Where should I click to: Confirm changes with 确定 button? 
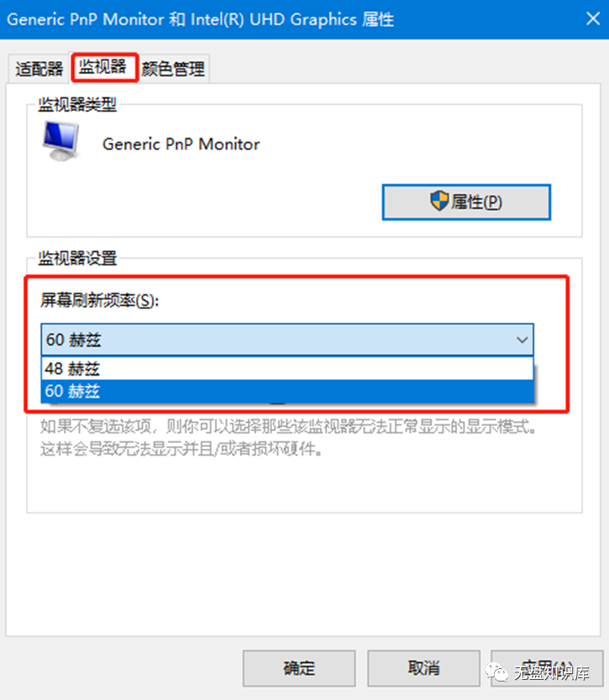(x=299, y=668)
